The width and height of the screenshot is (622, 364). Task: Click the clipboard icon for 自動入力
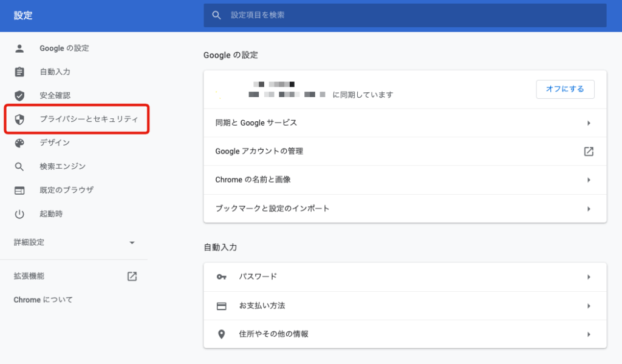[19, 72]
